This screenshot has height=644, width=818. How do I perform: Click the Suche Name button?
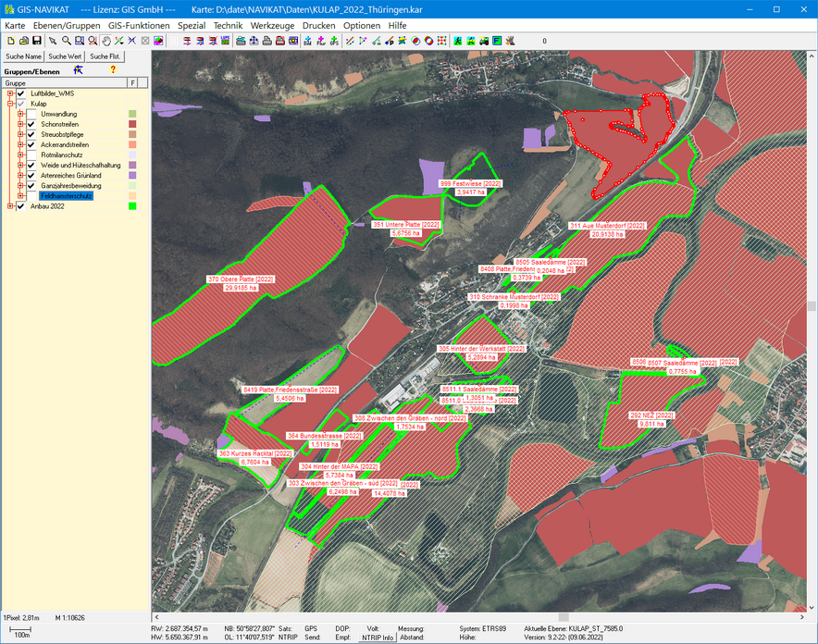point(23,56)
